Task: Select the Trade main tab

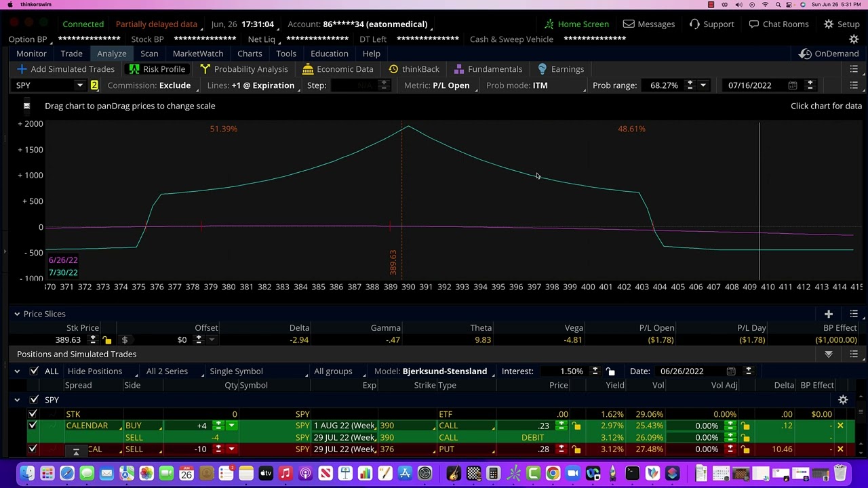Action: pyautogui.click(x=71, y=54)
